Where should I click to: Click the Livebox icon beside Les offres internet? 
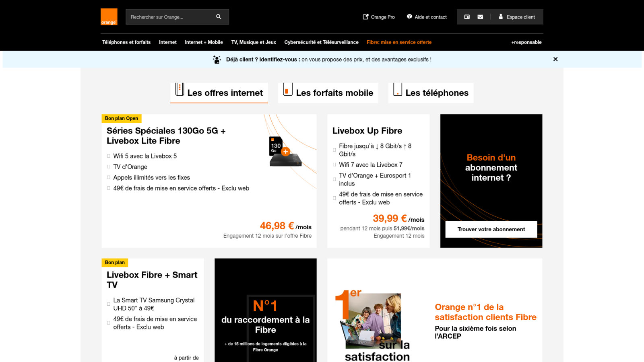coord(180,89)
